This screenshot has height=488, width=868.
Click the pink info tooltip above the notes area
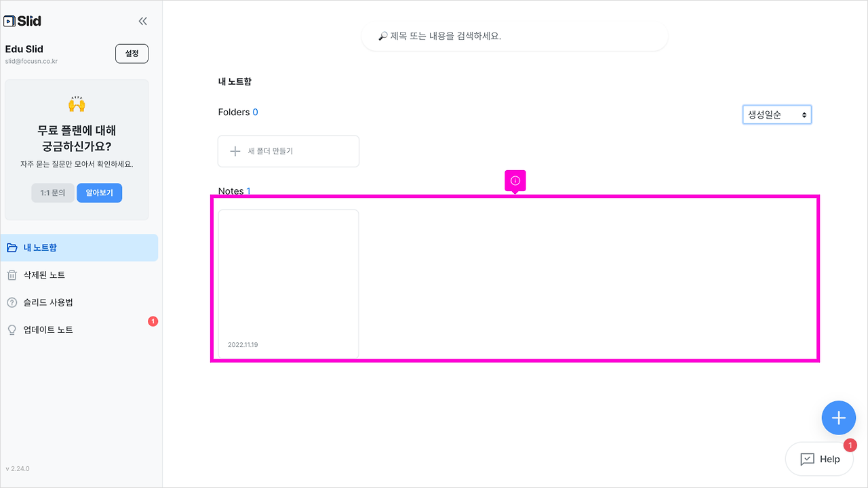pyautogui.click(x=515, y=180)
